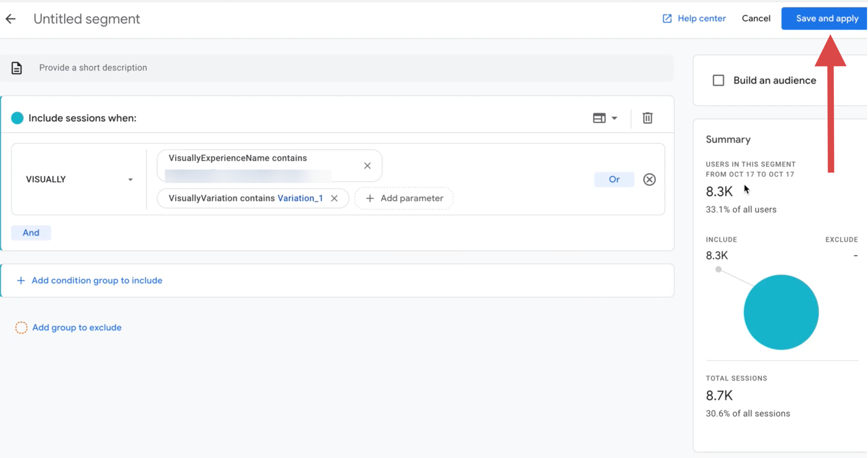Click the description document icon
Screen dimensions: 868x458
tap(17, 68)
